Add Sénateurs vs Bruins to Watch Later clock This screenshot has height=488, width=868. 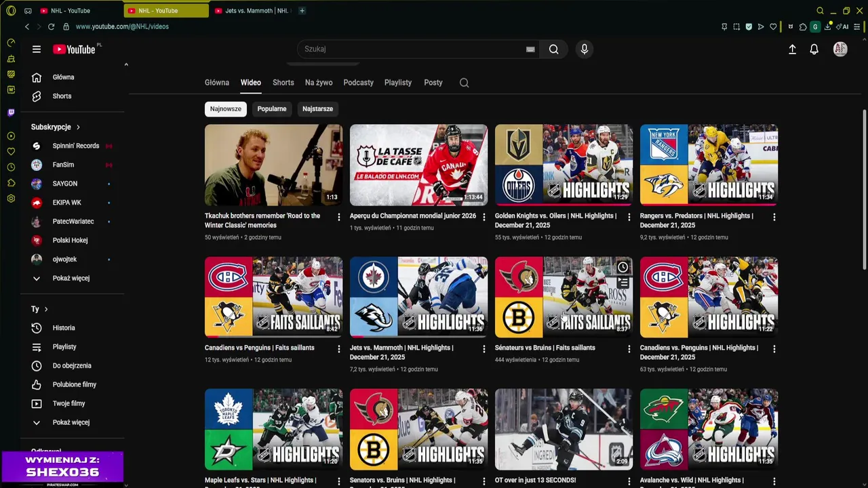tap(623, 267)
